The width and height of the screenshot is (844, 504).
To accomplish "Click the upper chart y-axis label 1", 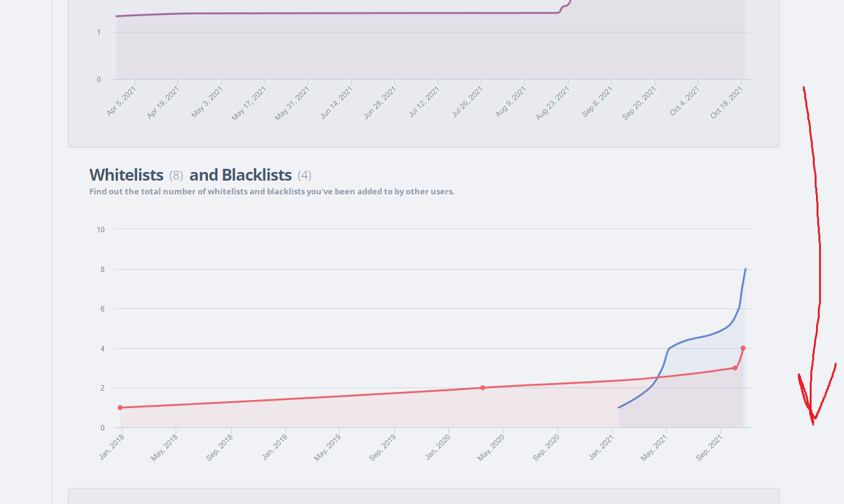I will 98,32.
